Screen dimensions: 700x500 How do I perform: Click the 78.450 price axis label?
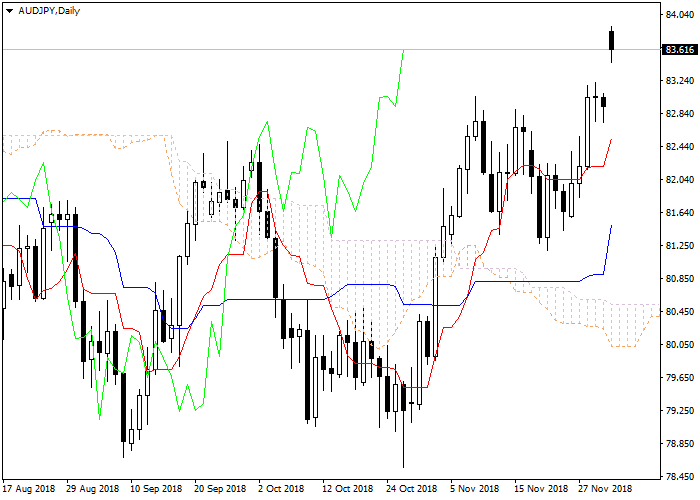(679, 476)
